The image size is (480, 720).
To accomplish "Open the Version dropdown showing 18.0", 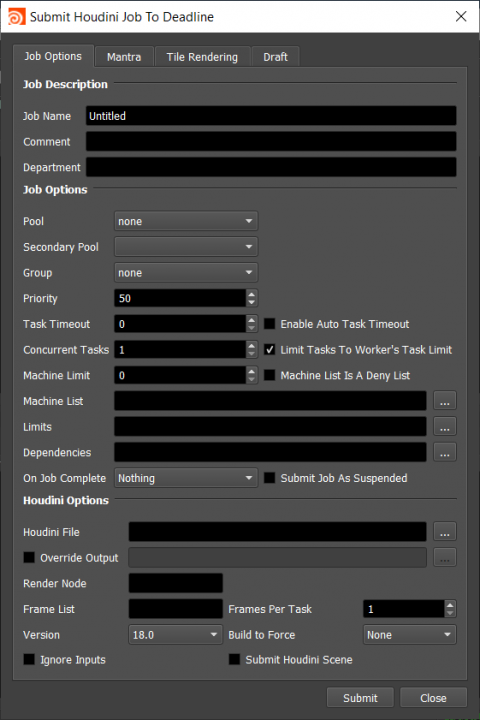I will click(175, 635).
